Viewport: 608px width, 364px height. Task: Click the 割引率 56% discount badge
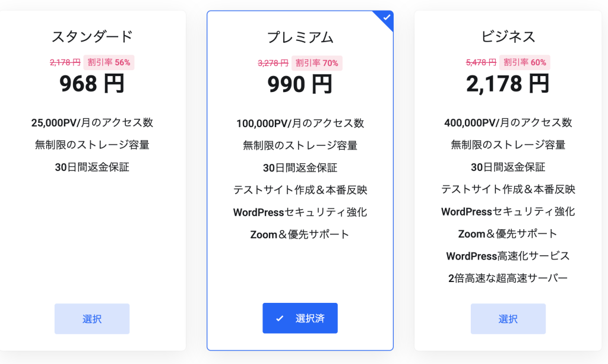coord(109,62)
